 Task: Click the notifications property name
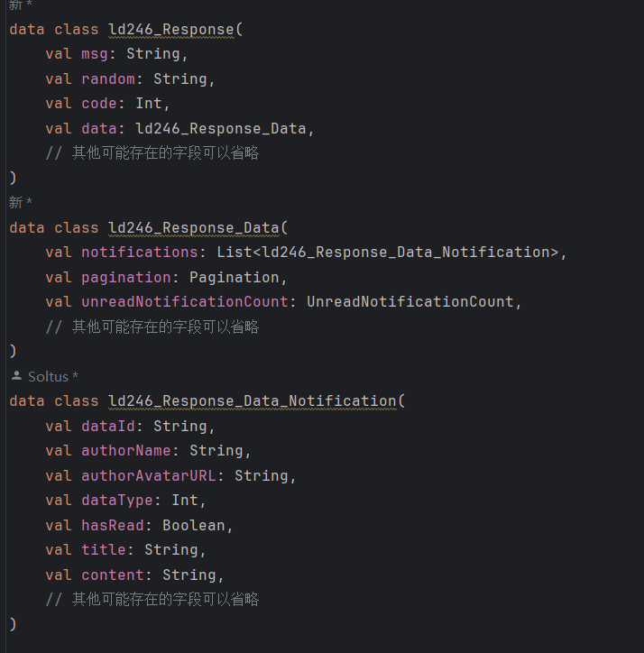pos(140,252)
